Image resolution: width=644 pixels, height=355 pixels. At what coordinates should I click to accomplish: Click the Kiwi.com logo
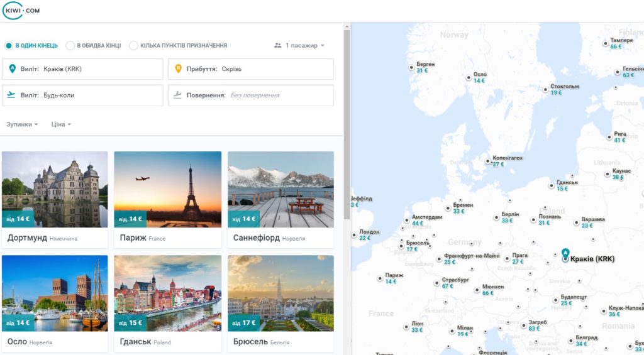pyautogui.click(x=21, y=11)
